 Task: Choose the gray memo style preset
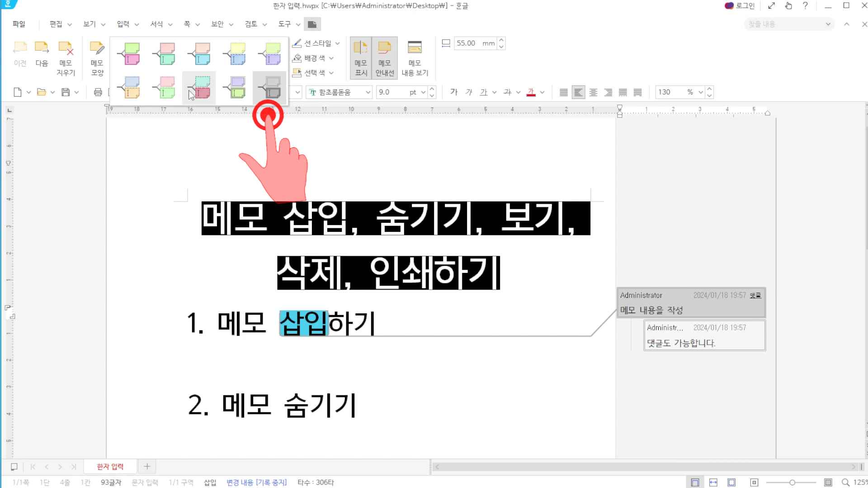coord(269,88)
